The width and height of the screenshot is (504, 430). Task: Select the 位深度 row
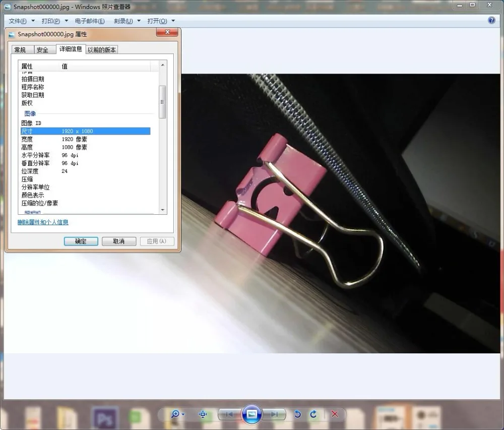85,171
